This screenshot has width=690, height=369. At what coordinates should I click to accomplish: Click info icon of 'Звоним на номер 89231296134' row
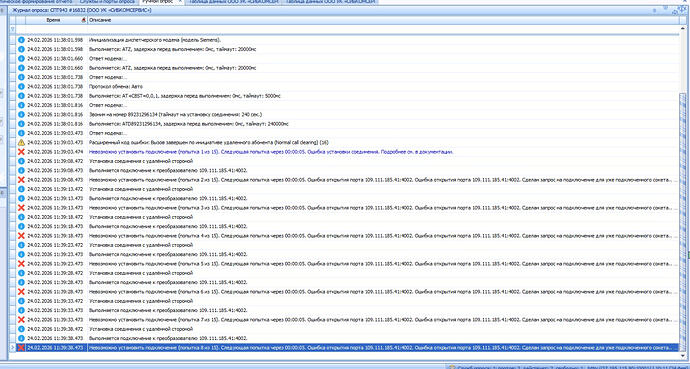tap(21, 114)
